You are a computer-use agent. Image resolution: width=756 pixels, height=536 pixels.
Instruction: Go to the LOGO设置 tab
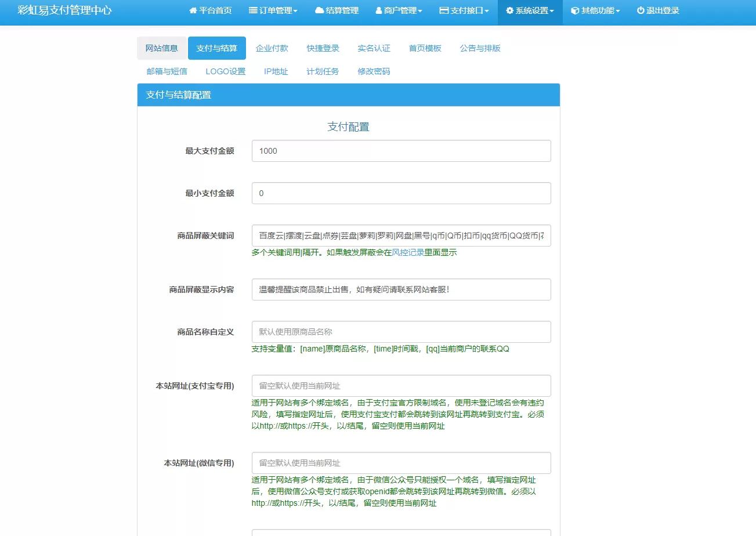coord(226,71)
